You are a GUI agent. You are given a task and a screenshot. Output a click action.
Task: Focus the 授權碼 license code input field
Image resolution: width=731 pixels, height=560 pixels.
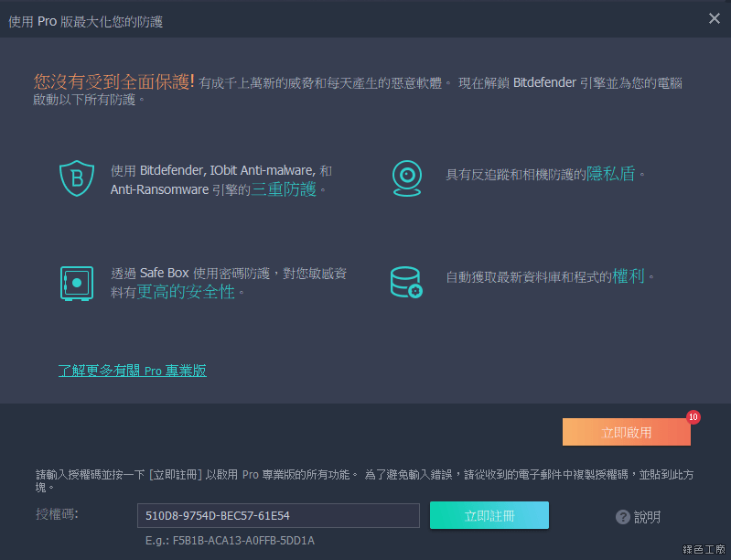[x=278, y=516]
